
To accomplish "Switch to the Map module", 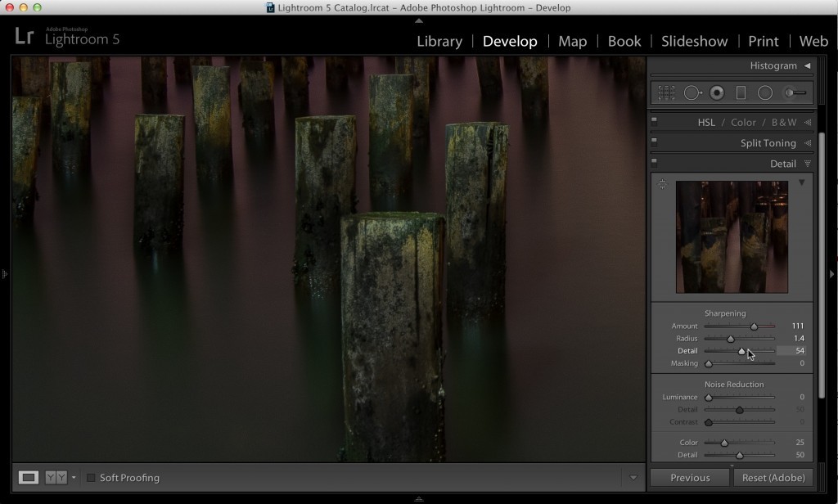I will click(x=572, y=41).
